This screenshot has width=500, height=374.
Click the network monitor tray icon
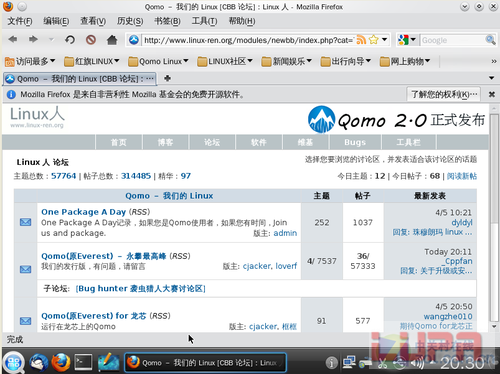coord(349,362)
